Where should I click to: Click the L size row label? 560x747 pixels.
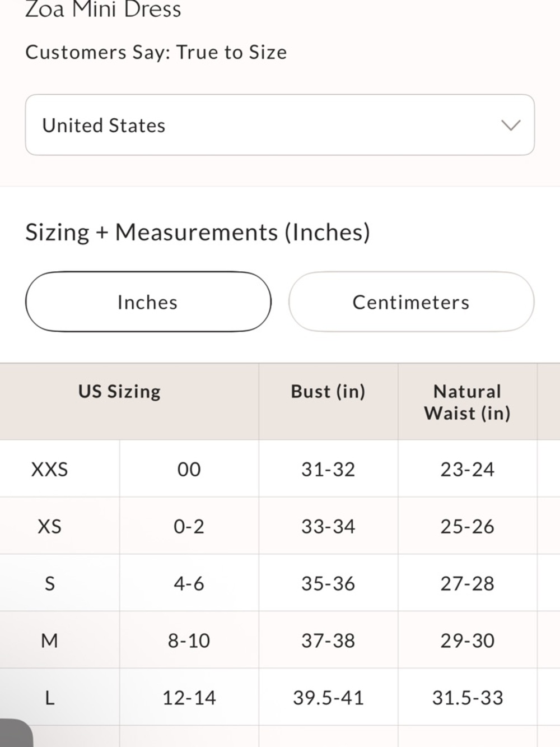[x=49, y=698]
